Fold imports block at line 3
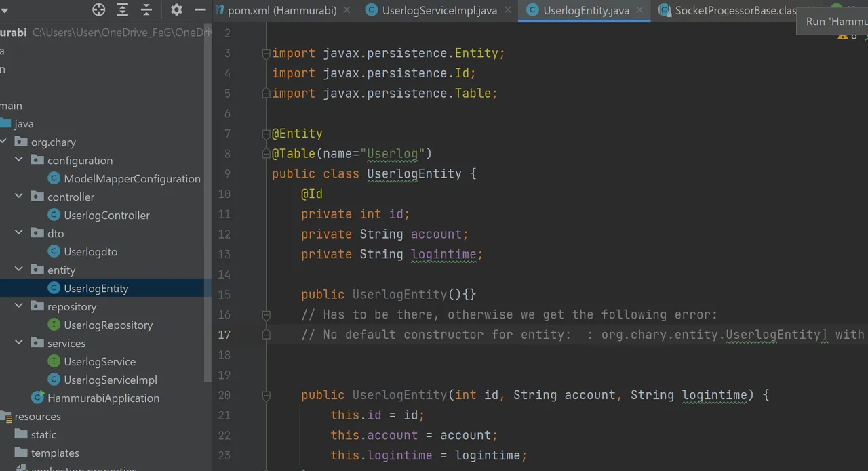This screenshot has width=868, height=471. [267, 54]
